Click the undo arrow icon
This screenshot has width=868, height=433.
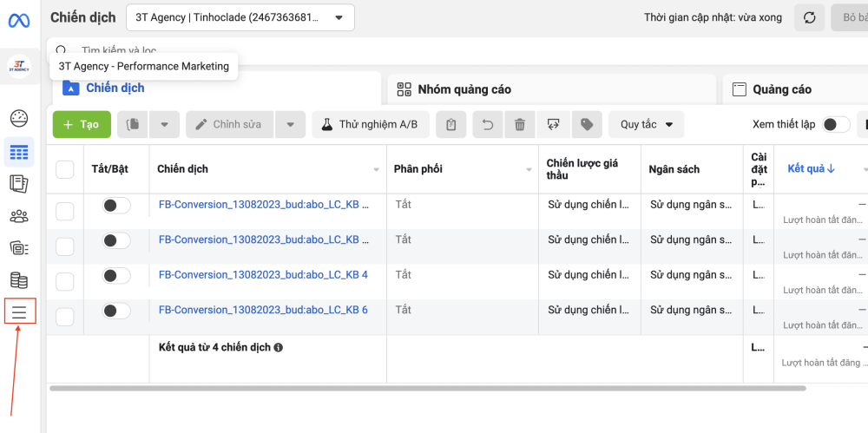(x=488, y=125)
